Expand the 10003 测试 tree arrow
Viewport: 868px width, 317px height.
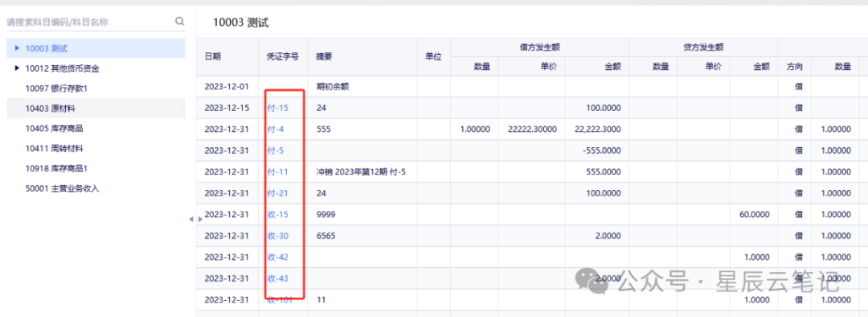click(x=17, y=48)
